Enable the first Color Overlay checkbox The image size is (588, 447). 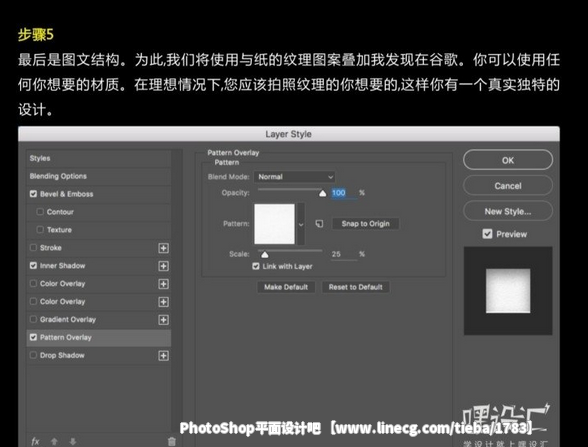click(33, 284)
